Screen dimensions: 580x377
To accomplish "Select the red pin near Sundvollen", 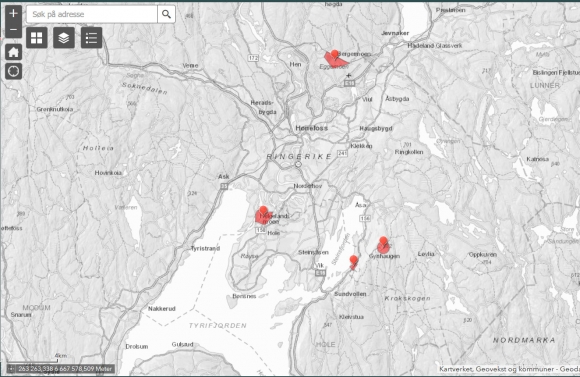I will pyautogui.click(x=354, y=260).
